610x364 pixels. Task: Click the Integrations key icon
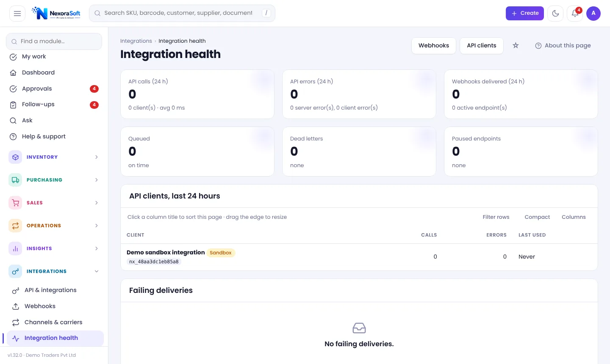[x=15, y=271]
